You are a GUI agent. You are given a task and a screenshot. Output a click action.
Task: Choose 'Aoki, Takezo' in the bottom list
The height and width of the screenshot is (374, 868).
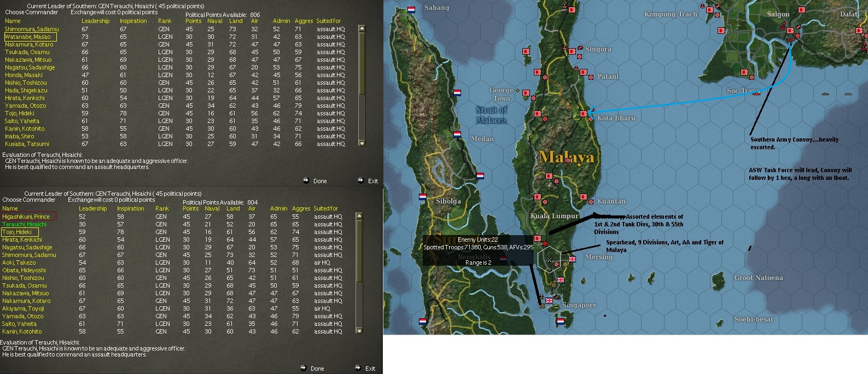[x=19, y=263]
